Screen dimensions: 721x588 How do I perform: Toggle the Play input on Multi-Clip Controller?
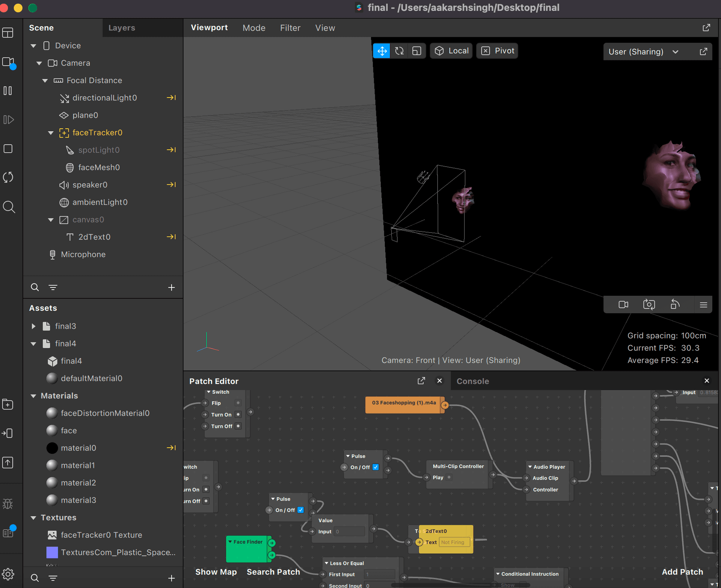pyautogui.click(x=449, y=477)
